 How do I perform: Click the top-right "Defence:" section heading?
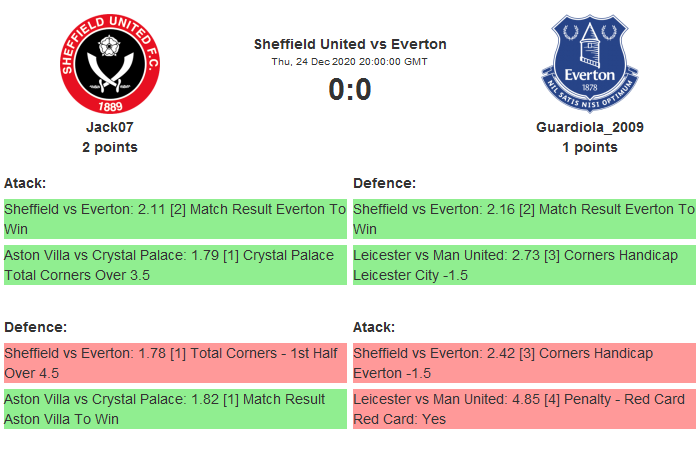click(385, 183)
